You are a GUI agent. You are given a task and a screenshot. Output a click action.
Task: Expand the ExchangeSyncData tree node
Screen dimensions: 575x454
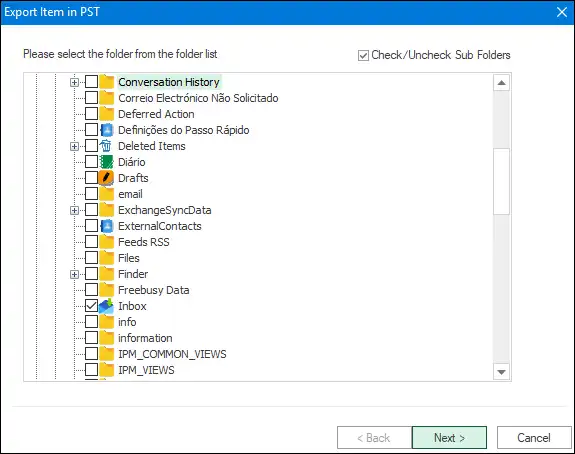(74, 210)
